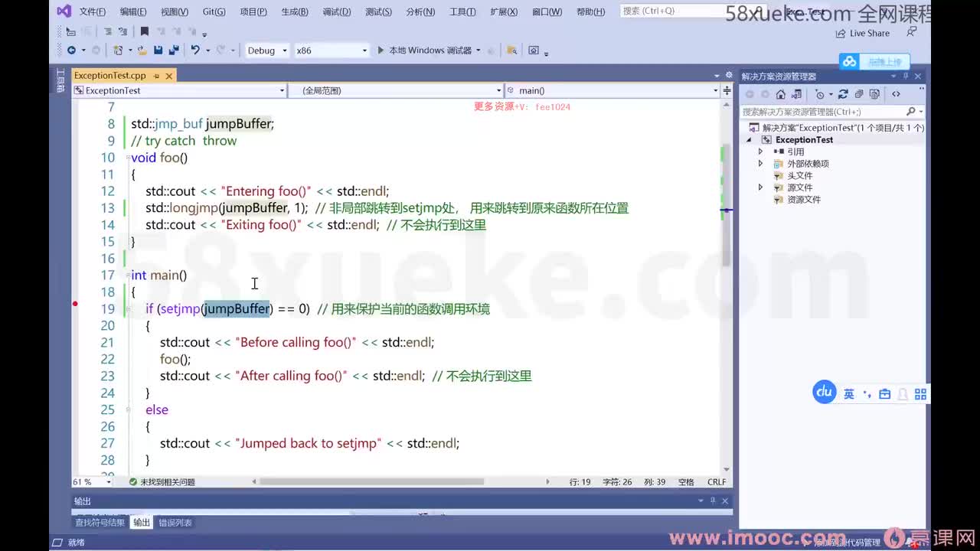This screenshot has height=551, width=980.
Task: Click the pending changes filter clock icon
Action: click(820, 94)
